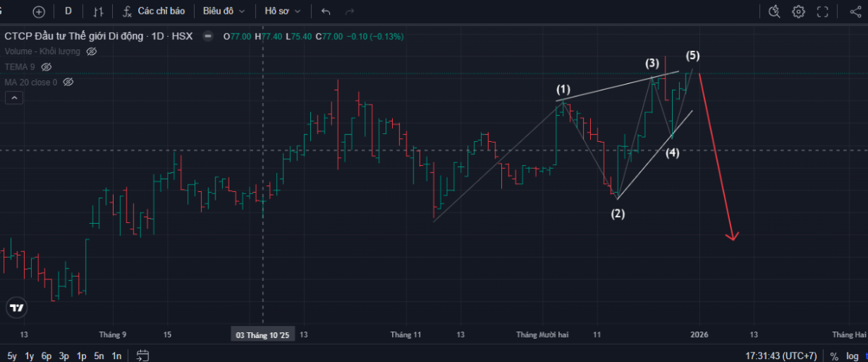Select the 5y date range
The image size is (868, 362).
pyautogui.click(x=12, y=355)
